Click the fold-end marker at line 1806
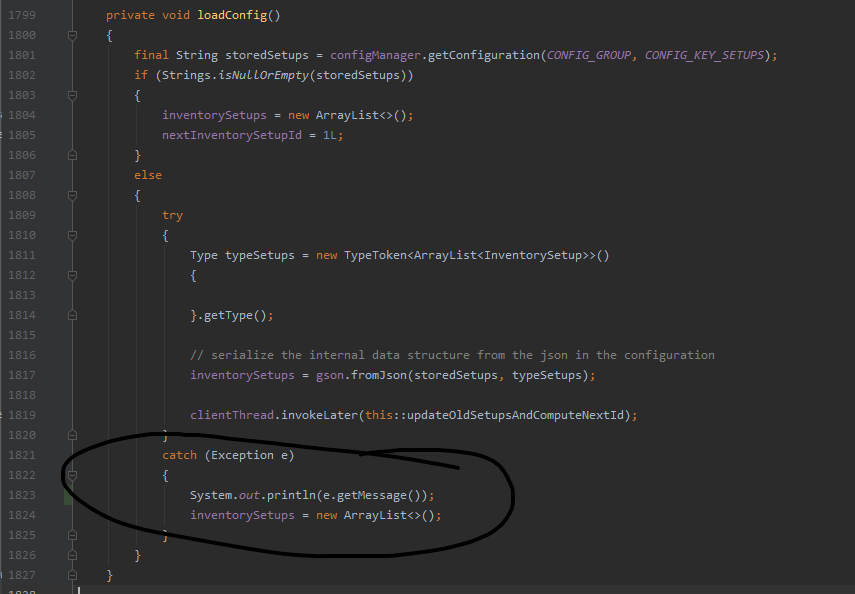This screenshot has height=594, width=855. coord(70,154)
